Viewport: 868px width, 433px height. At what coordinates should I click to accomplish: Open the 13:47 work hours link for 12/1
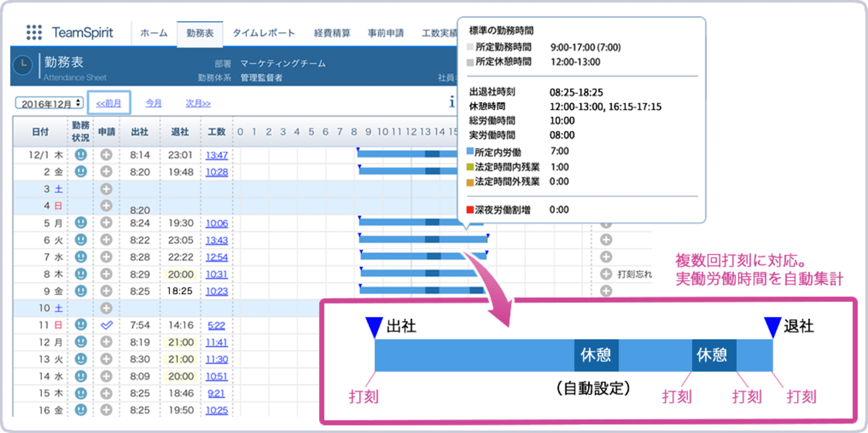(217, 155)
